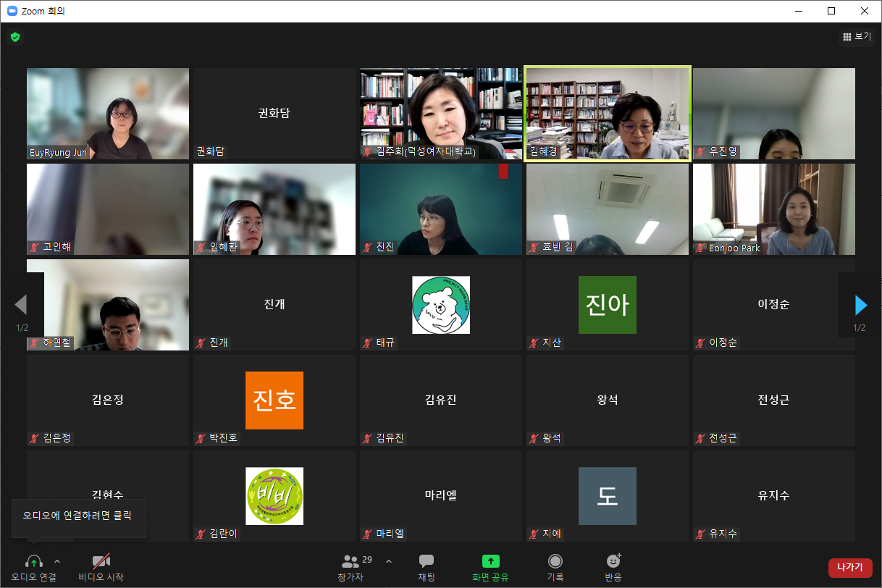Screen dimensions: 882x588
Task: Select Eonjoo Park's video tile
Action: (x=773, y=209)
